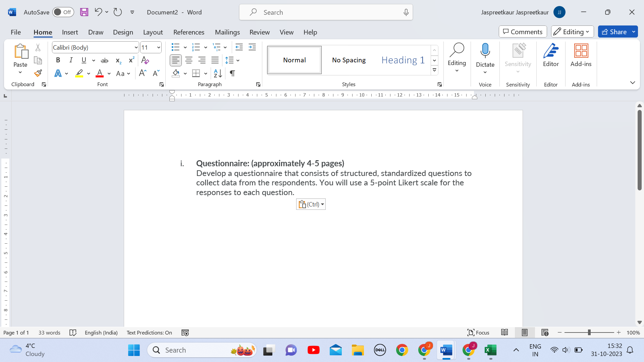Click the Sort A-Z icon
Image resolution: width=644 pixels, height=362 pixels.
pos(218,73)
